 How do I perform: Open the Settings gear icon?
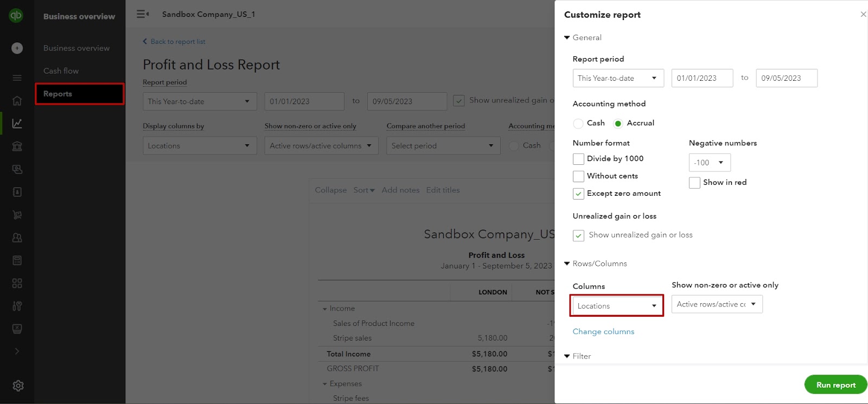point(18,386)
